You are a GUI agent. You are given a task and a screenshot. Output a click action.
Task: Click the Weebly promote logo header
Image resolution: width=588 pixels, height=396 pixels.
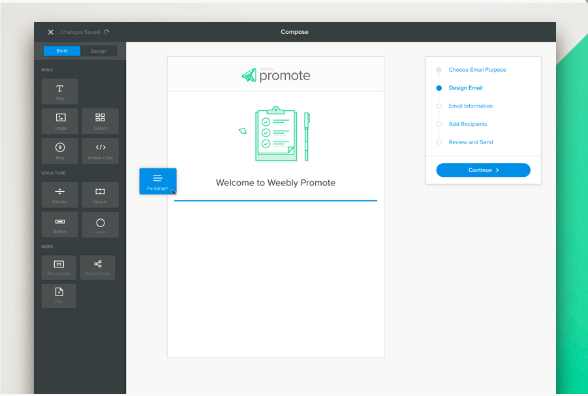point(276,75)
